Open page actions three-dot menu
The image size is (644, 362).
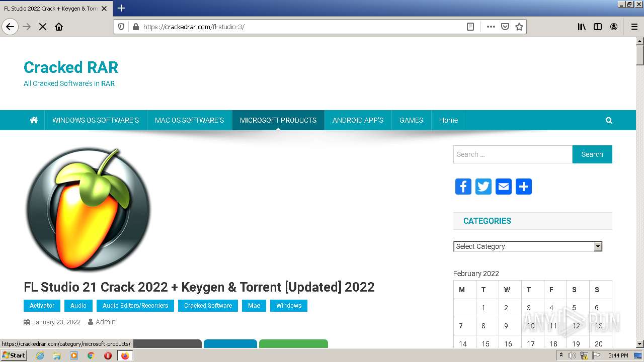491,27
